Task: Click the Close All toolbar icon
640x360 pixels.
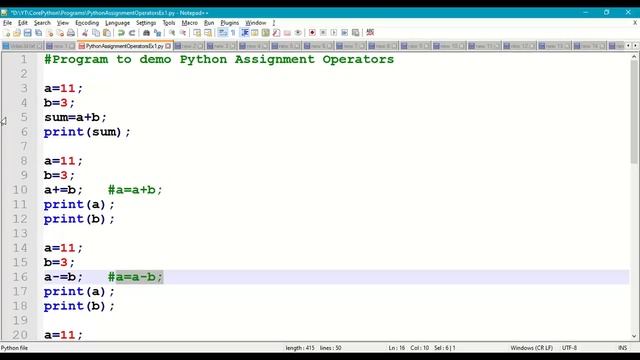Action: [x=60, y=33]
